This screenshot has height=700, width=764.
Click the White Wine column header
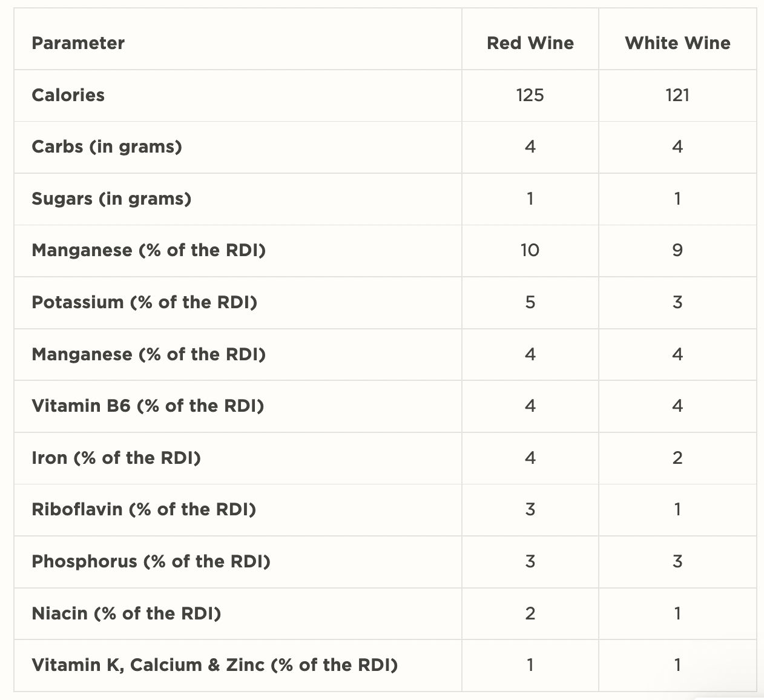(x=677, y=43)
